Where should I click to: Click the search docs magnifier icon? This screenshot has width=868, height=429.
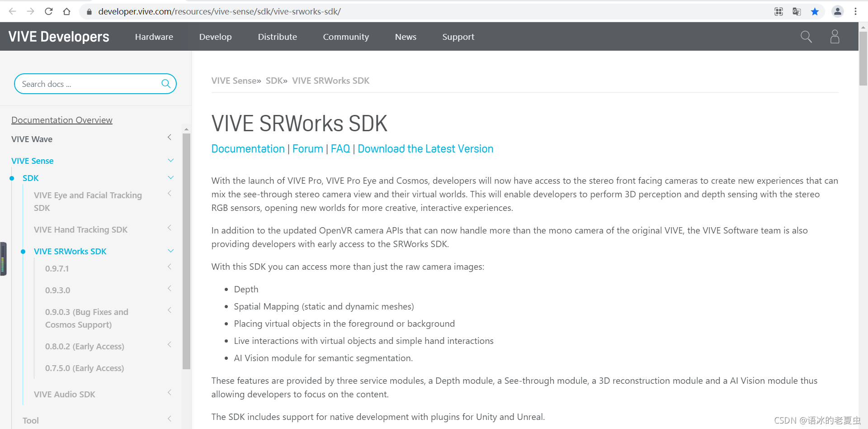pos(166,84)
